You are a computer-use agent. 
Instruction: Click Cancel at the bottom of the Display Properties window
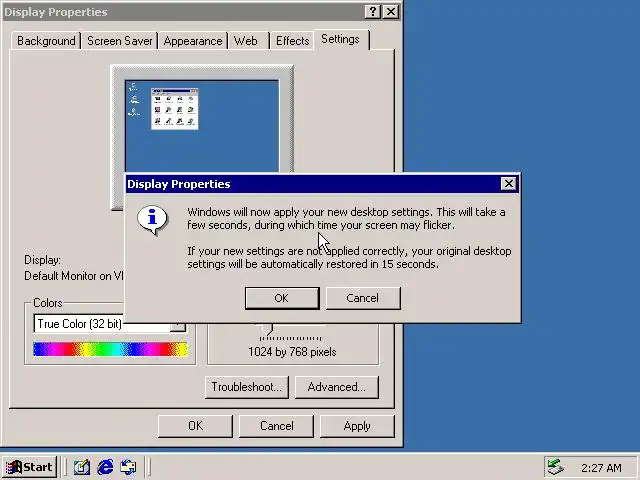click(x=276, y=426)
